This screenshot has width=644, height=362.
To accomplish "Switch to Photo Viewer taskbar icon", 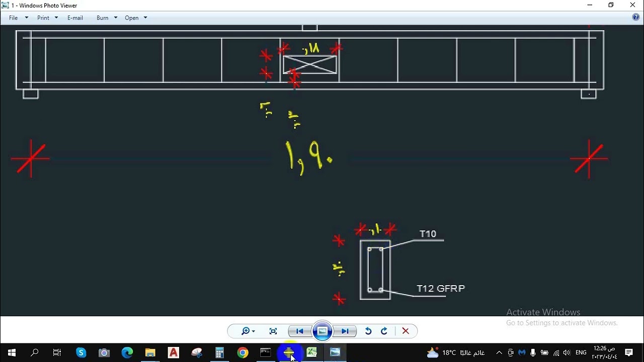I will 335,352.
